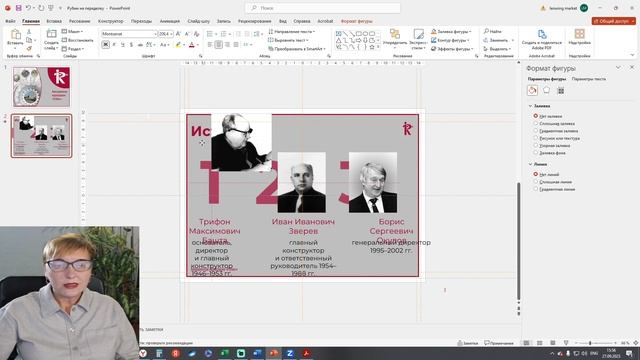Viewport: 640px width, 360px height.
Task: Switch to the Формат фигуры ribbon tab
Action: click(357, 21)
